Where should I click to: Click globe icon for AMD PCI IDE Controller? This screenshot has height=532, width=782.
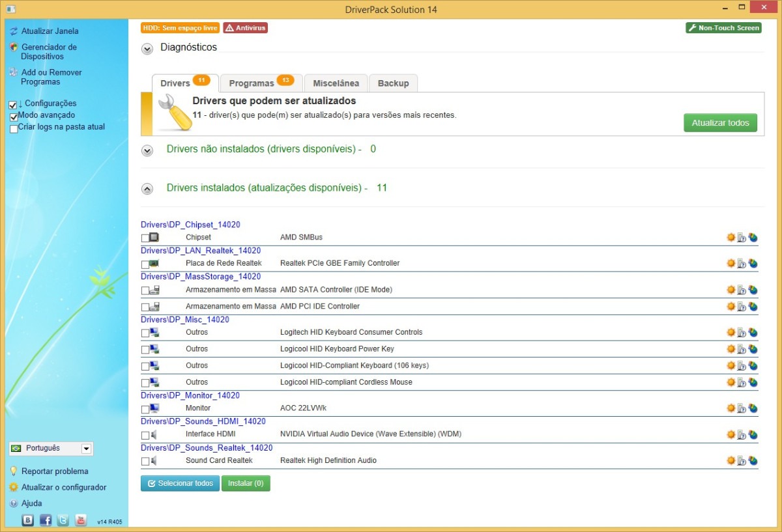point(753,307)
